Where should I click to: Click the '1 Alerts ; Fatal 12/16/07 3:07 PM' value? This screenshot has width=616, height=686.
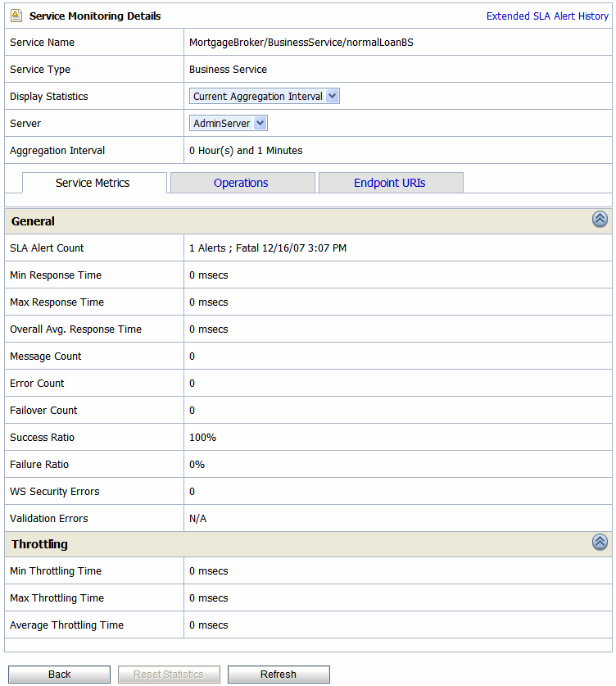pos(268,248)
